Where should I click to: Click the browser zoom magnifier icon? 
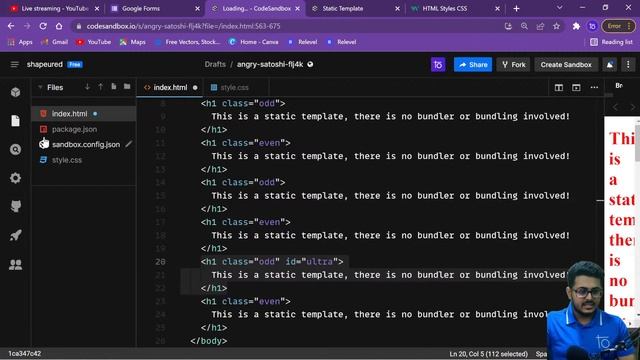click(x=524, y=26)
